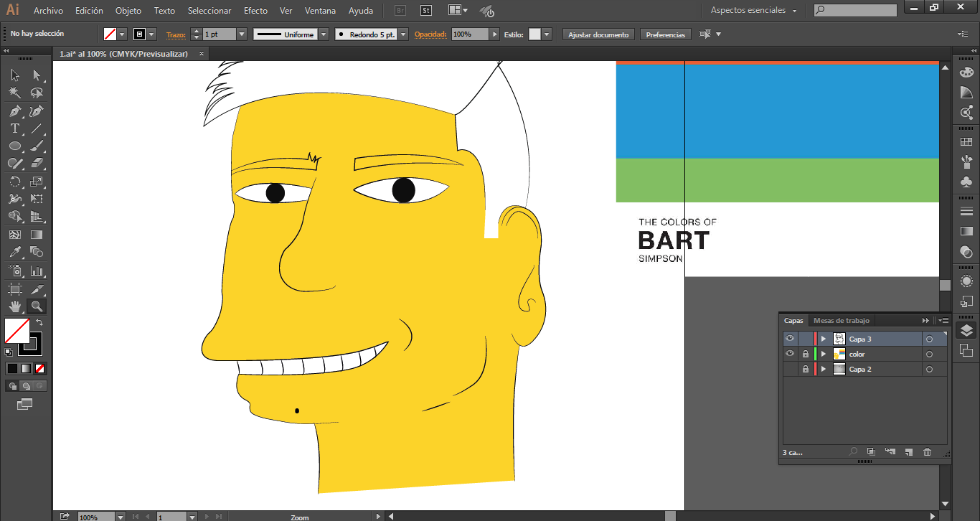Pick the Magic Wand tool
The height and width of the screenshot is (521, 980).
[x=14, y=93]
